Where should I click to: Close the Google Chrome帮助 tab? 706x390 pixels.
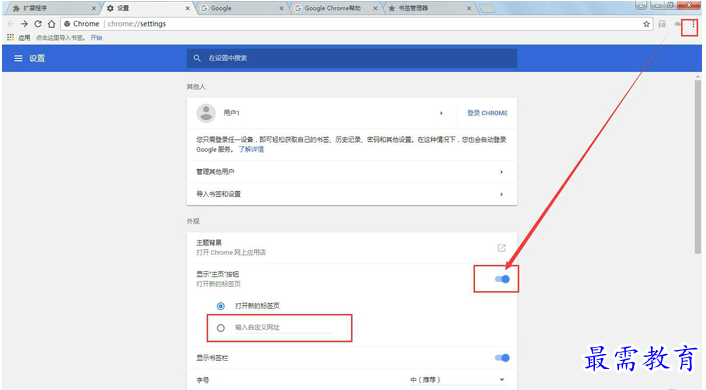[375, 8]
